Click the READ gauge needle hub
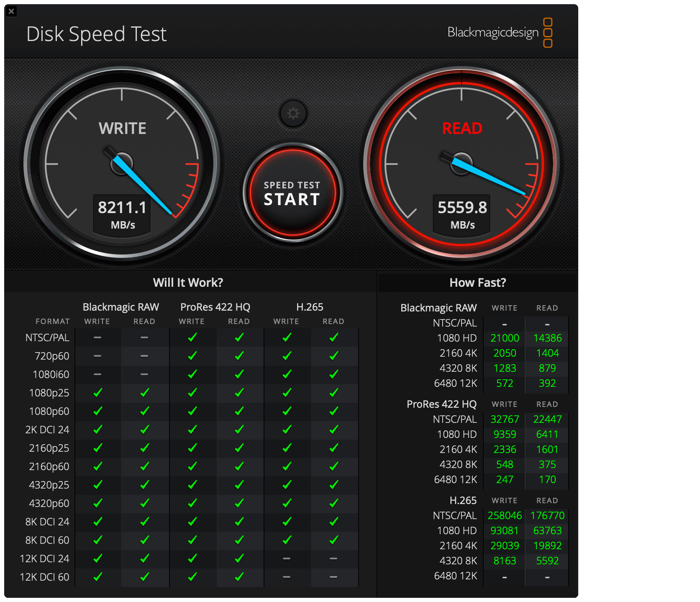 point(462,164)
